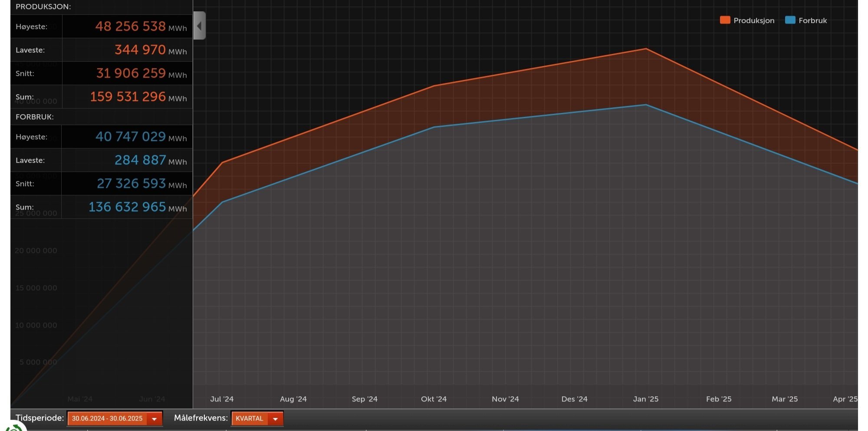Screen dimensions: 868x431
Task: Click the blue Forbruk legend swatch
Action: pos(790,20)
